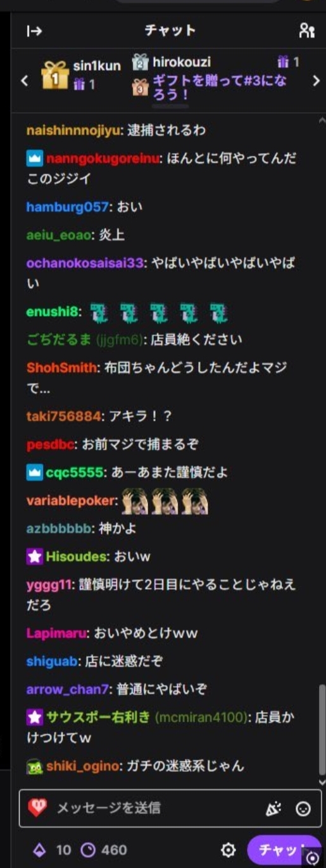Image resolution: width=326 pixels, height=868 pixels.
Task: Click the heart badge in message box
Action: coord(37,808)
